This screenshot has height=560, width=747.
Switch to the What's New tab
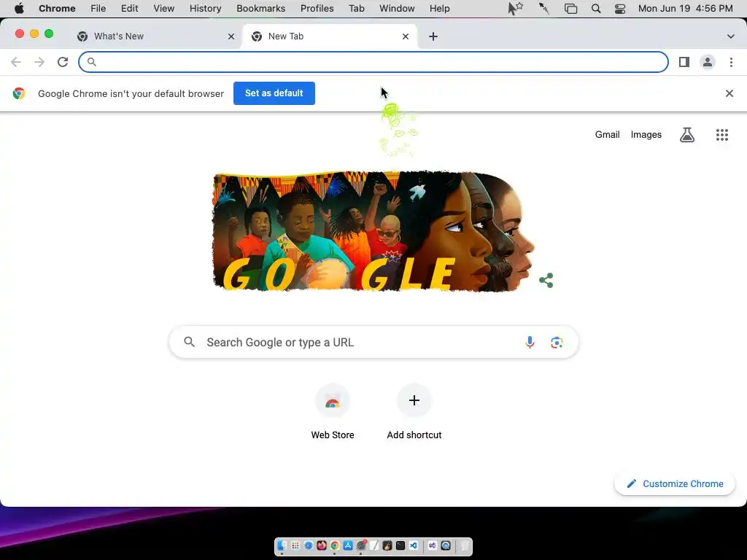(156, 36)
